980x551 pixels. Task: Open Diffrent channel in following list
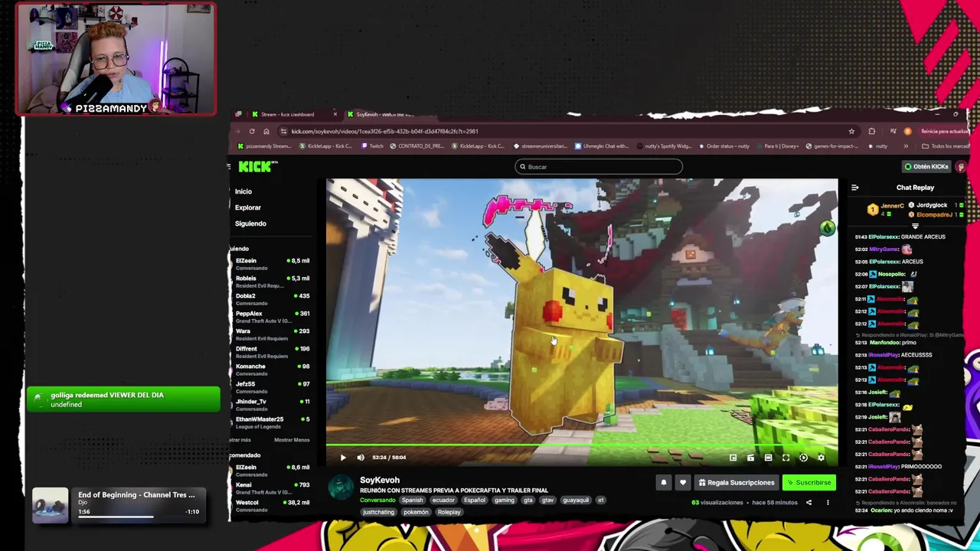click(x=272, y=352)
